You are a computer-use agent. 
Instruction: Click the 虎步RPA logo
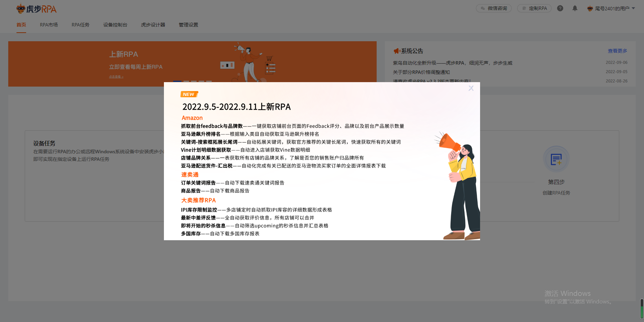pyautogui.click(x=36, y=9)
